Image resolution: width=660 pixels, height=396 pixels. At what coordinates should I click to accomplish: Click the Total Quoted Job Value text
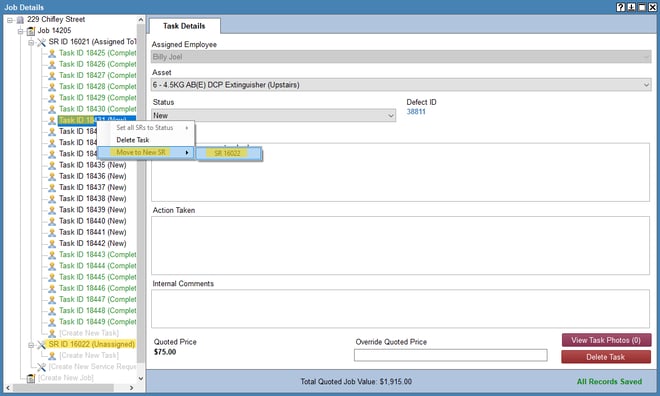pyautogui.click(x=356, y=382)
